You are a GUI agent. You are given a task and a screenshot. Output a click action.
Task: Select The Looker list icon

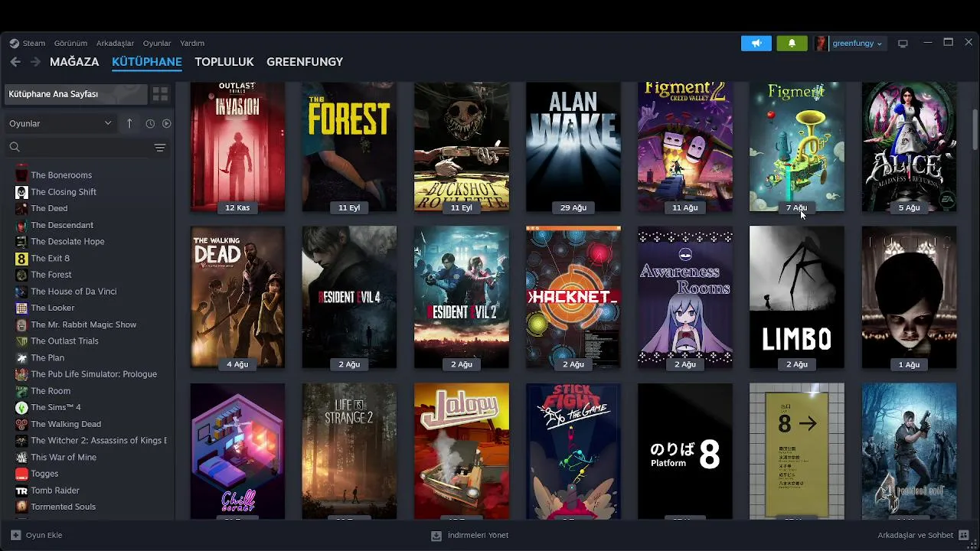[x=21, y=308]
